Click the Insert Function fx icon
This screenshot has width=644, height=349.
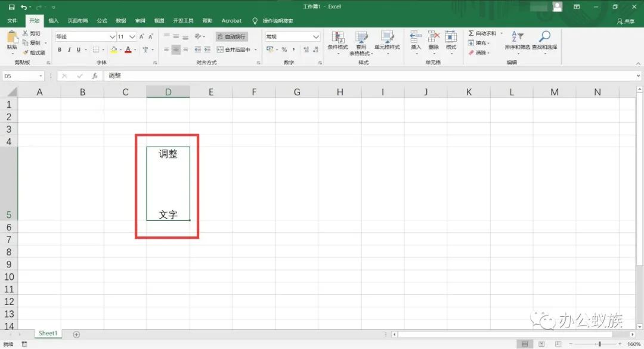click(94, 76)
